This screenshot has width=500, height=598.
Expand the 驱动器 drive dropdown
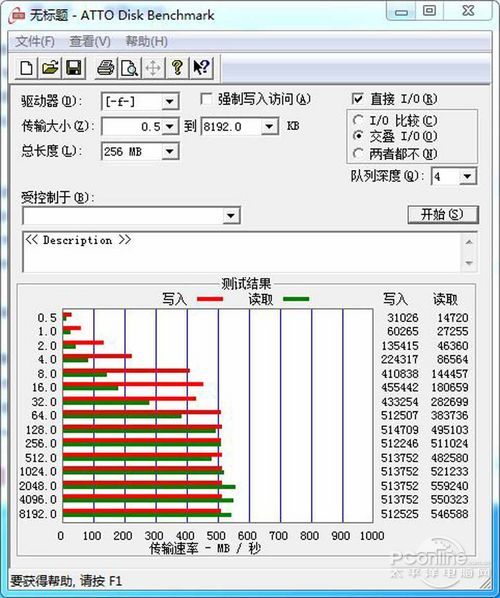click(x=169, y=102)
